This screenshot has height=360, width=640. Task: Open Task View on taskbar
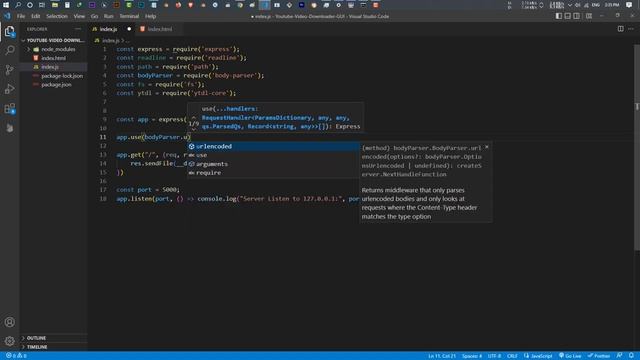point(42,5)
